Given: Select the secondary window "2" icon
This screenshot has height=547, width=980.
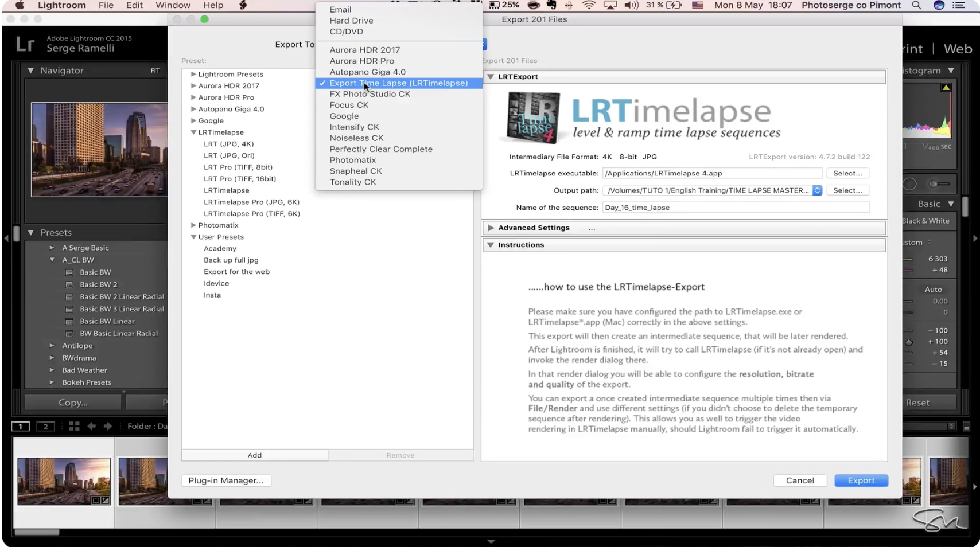Looking at the screenshot, I should tap(45, 427).
